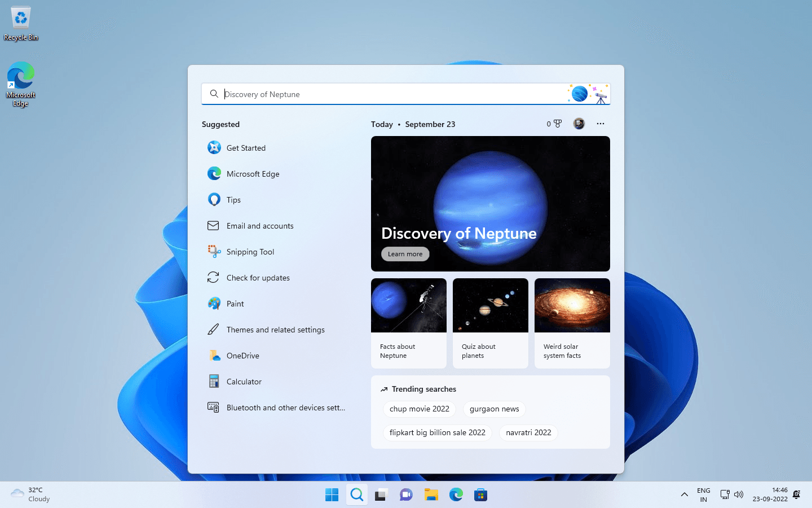Search trending 'flipkart big billion sale 2022'
This screenshot has height=508, width=812.
(x=438, y=433)
